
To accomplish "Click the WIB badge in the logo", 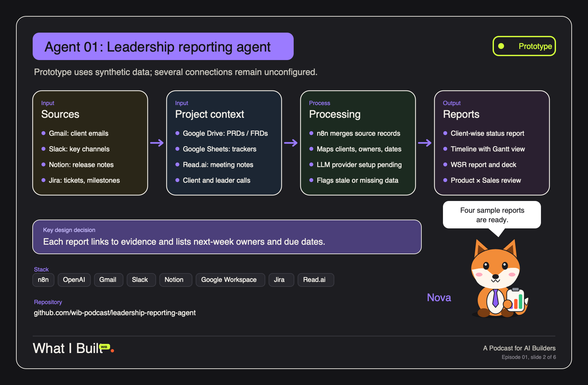I will [x=104, y=347].
